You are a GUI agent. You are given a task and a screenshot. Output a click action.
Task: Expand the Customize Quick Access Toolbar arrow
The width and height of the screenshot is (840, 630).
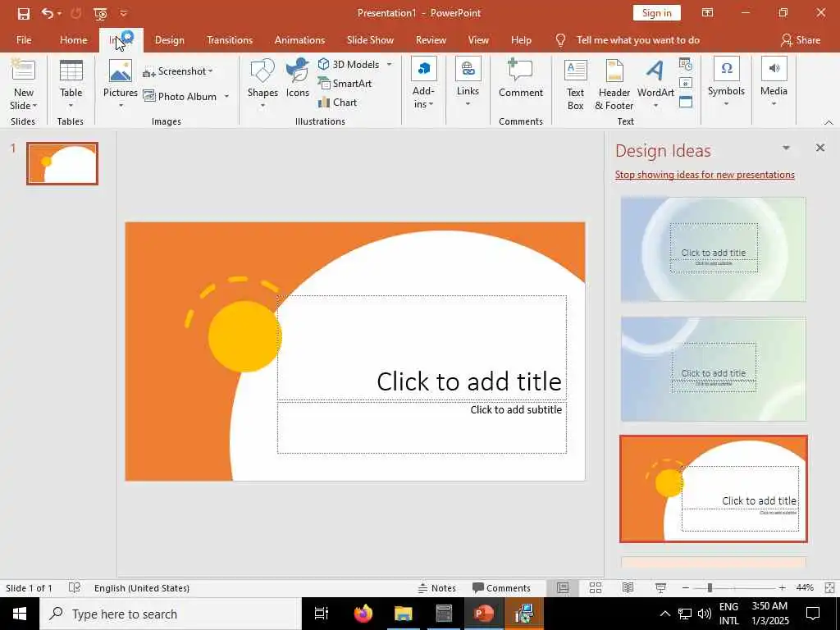point(124,13)
